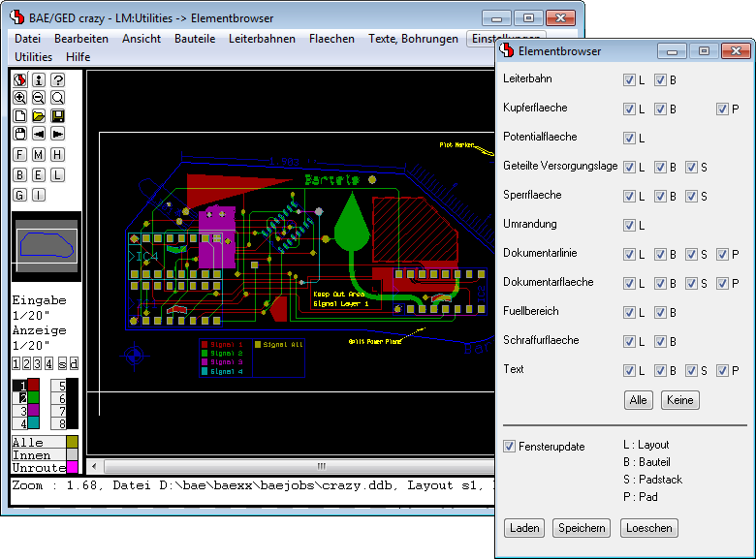The width and height of the screenshot is (756, 560).
Task: Click the yellow open folder icon
Action: coord(39,115)
